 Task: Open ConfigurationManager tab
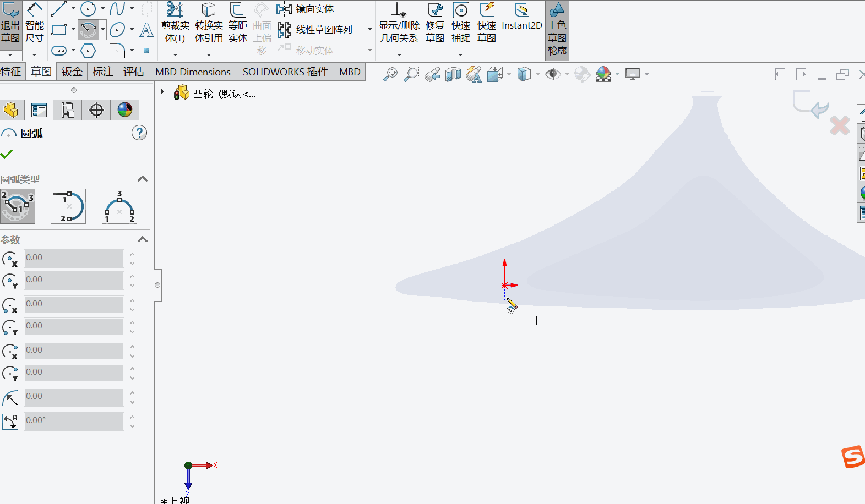[68, 110]
